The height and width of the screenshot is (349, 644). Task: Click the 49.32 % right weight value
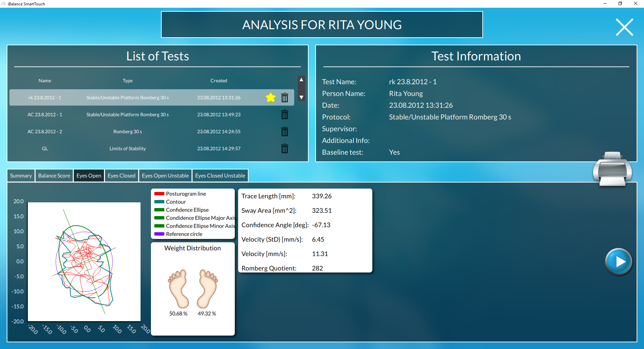[x=207, y=313]
